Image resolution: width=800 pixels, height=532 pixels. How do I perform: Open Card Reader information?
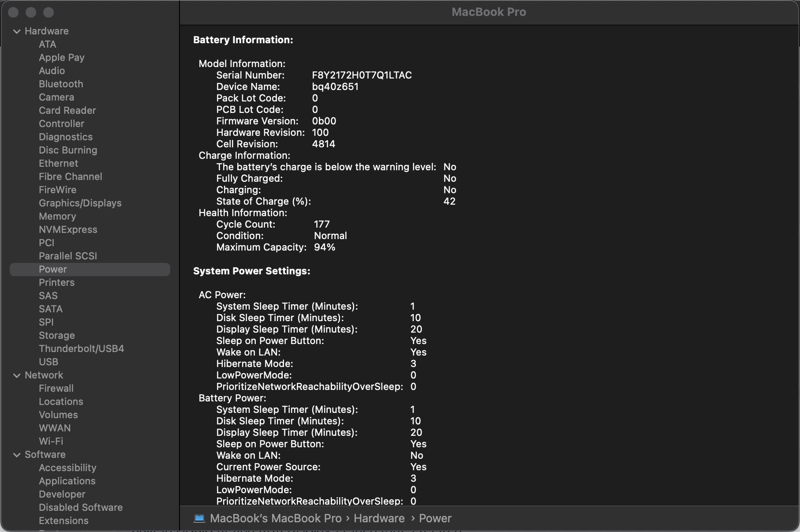tap(67, 111)
